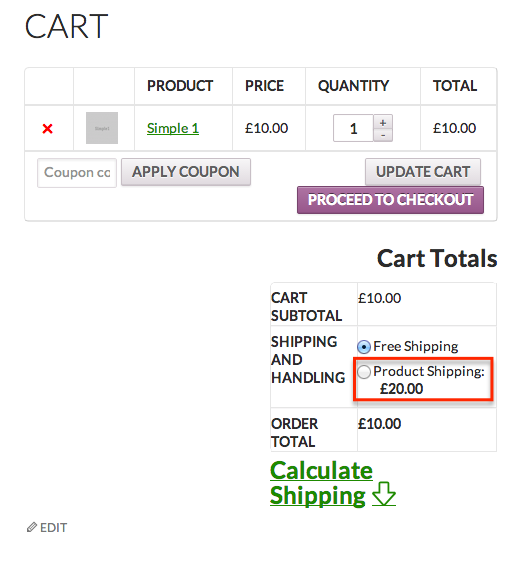Click the down arrow beside Calculate Shipping
The width and height of the screenshot is (531, 568).
[x=384, y=493]
